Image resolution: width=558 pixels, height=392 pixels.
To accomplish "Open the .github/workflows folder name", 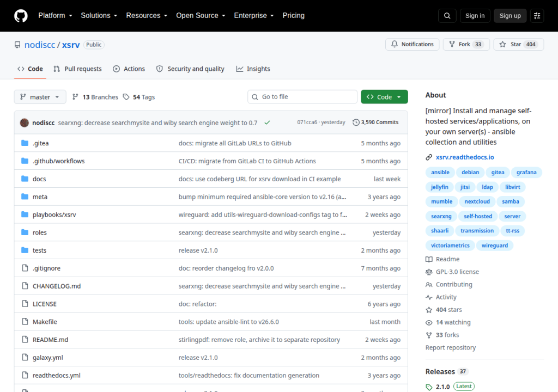I will tap(59, 161).
